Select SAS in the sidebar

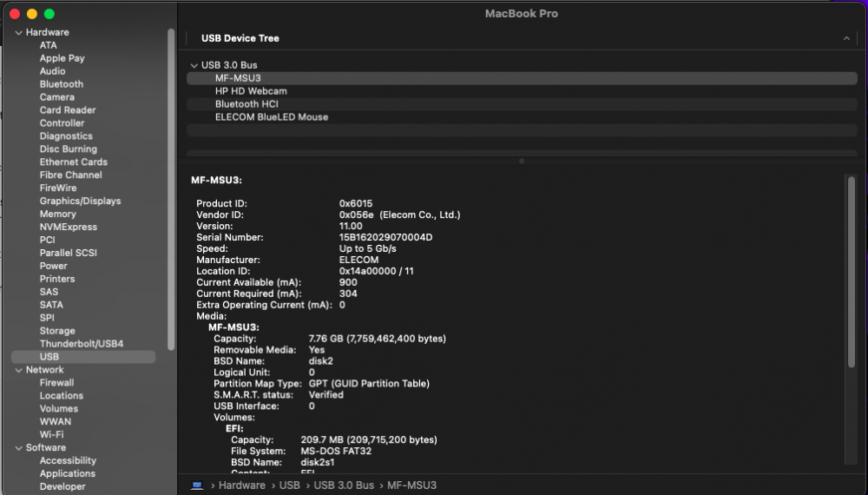[49, 292]
